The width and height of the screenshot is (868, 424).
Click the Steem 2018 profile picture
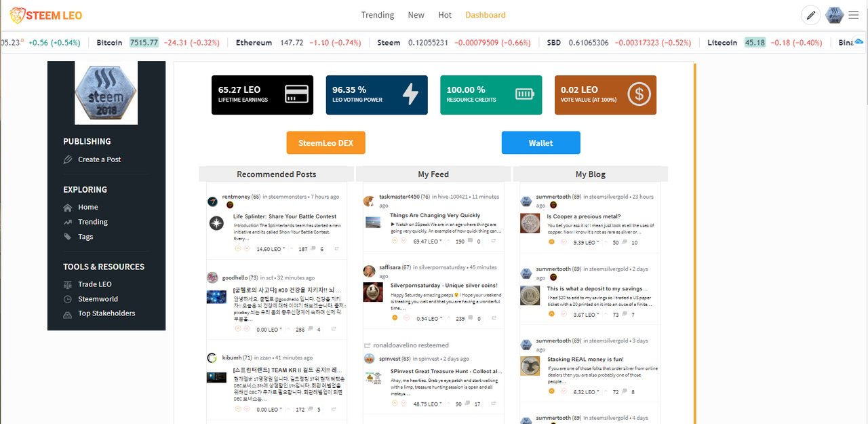pyautogui.click(x=106, y=93)
